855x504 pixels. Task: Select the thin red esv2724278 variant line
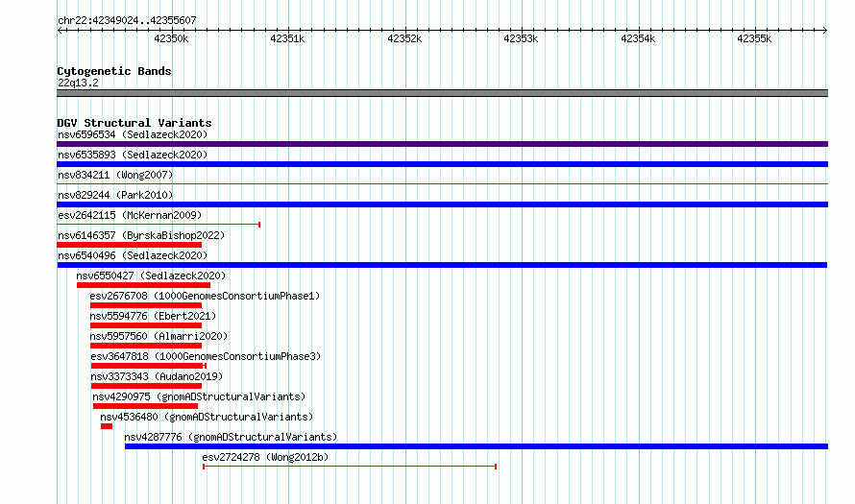click(350, 467)
